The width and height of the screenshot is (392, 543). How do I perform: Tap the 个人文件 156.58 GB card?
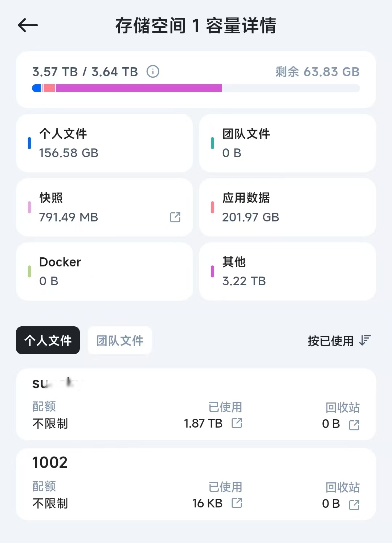(105, 143)
